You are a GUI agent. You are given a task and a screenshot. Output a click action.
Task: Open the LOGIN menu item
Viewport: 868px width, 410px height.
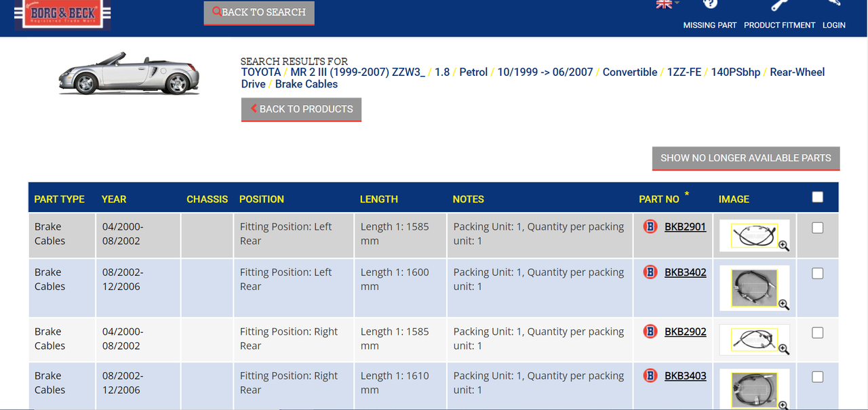point(834,25)
